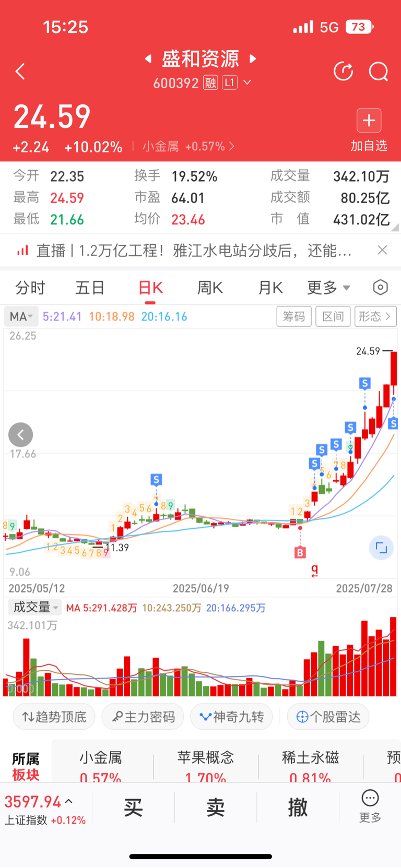Image resolution: width=401 pixels, height=868 pixels.
Task: Open the 稀土永磁 sector card
Action: (310, 766)
